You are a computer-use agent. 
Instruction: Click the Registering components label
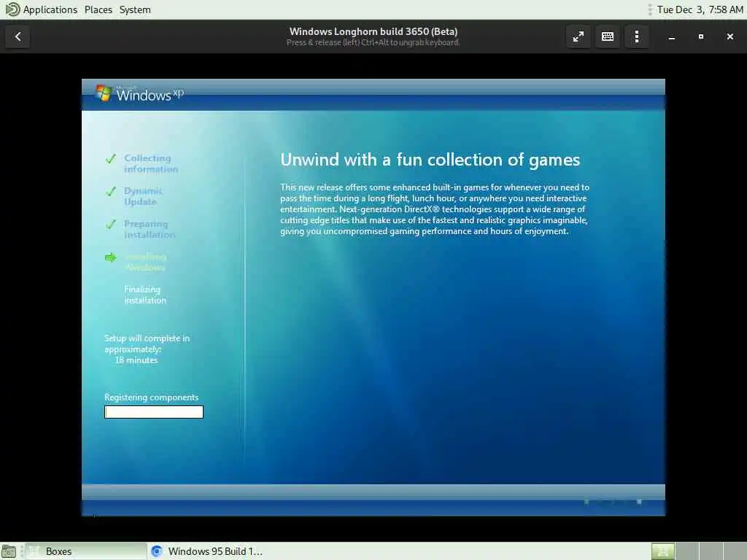pyautogui.click(x=151, y=397)
